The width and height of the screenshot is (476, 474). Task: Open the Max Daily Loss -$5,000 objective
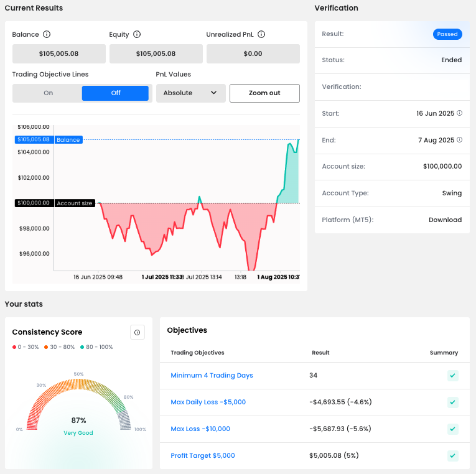[x=208, y=402]
